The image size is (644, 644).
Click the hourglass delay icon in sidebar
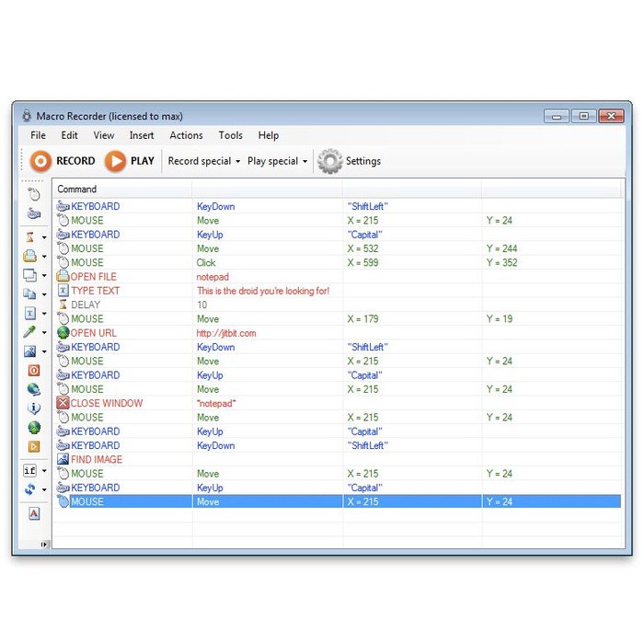pyautogui.click(x=30, y=237)
